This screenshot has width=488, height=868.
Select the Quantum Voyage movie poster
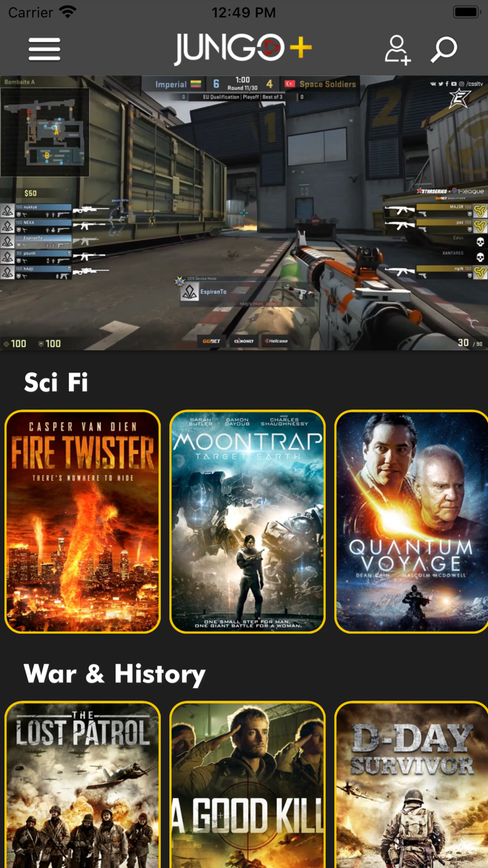coord(411,521)
